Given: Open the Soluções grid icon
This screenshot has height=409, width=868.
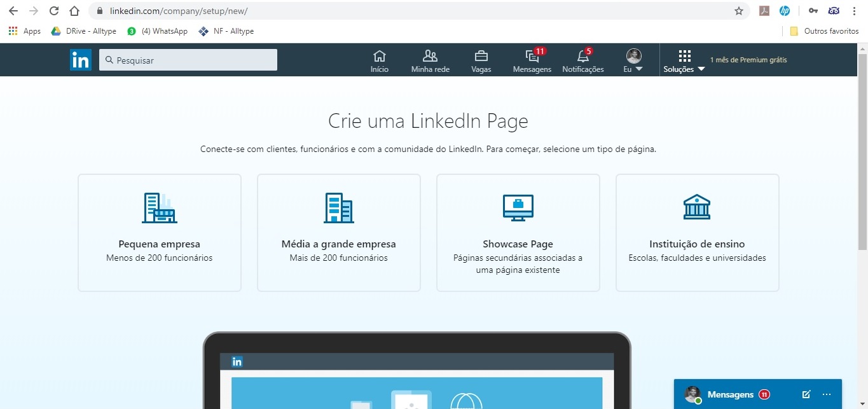Looking at the screenshot, I should pyautogui.click(x=685, y=56).
